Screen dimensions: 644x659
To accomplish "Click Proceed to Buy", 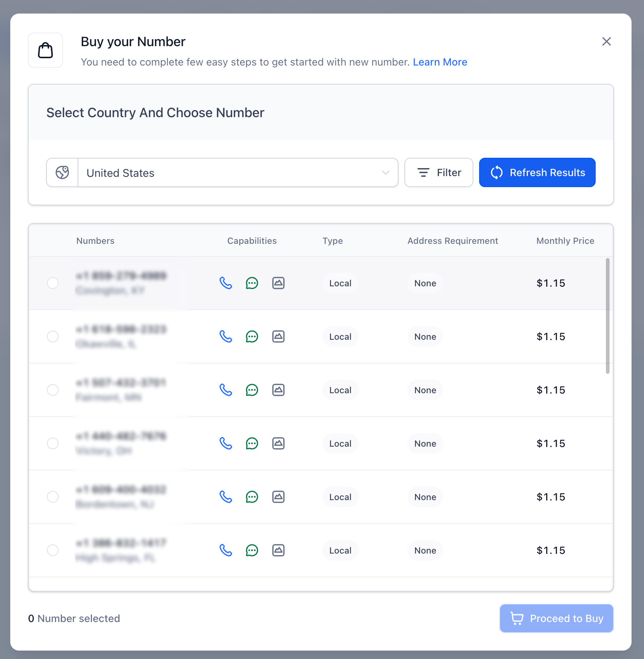I will click(x=556, y=618).
